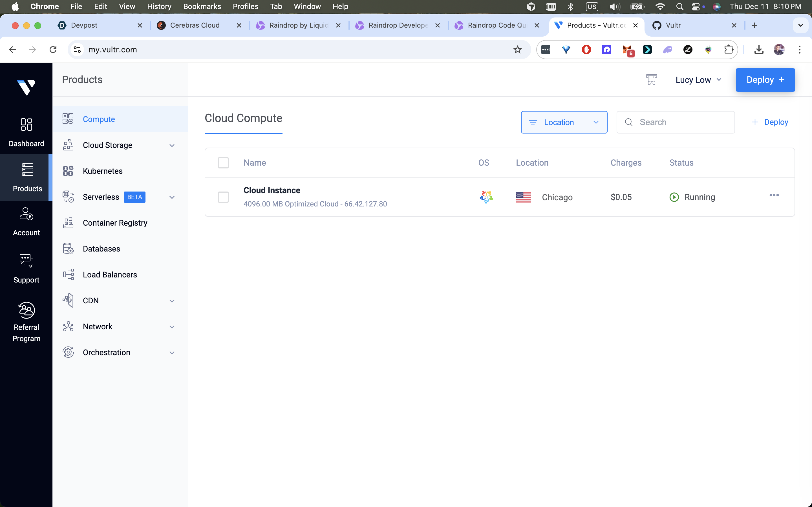Click the Vultr logo at top left

(x=26, y=87)
